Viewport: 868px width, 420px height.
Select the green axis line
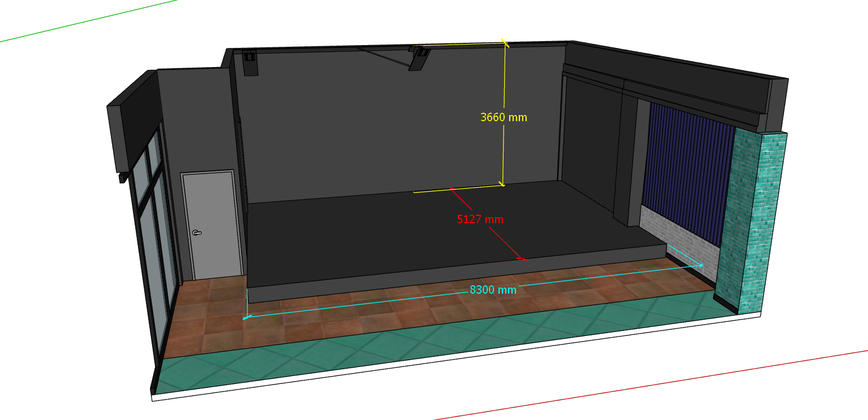[89, 21]
